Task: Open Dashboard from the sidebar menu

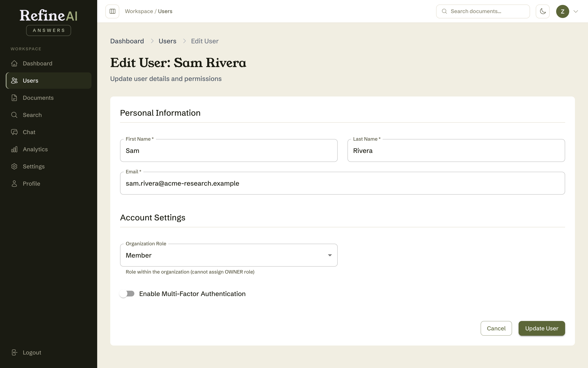Action: (x=49, y=63)
